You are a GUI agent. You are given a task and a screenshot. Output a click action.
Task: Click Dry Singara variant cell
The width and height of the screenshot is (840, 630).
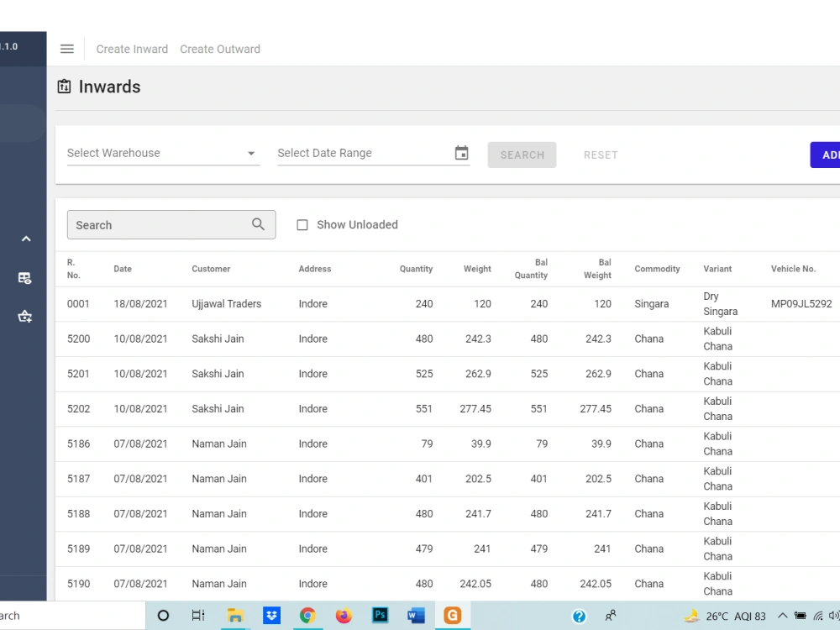(721, 304)
